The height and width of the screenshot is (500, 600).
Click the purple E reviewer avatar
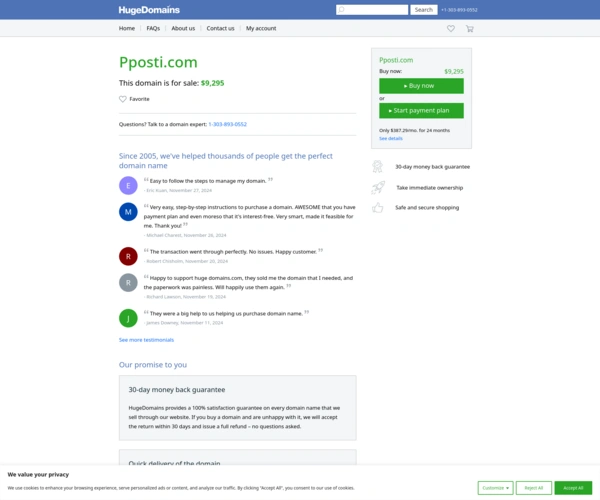128,185
